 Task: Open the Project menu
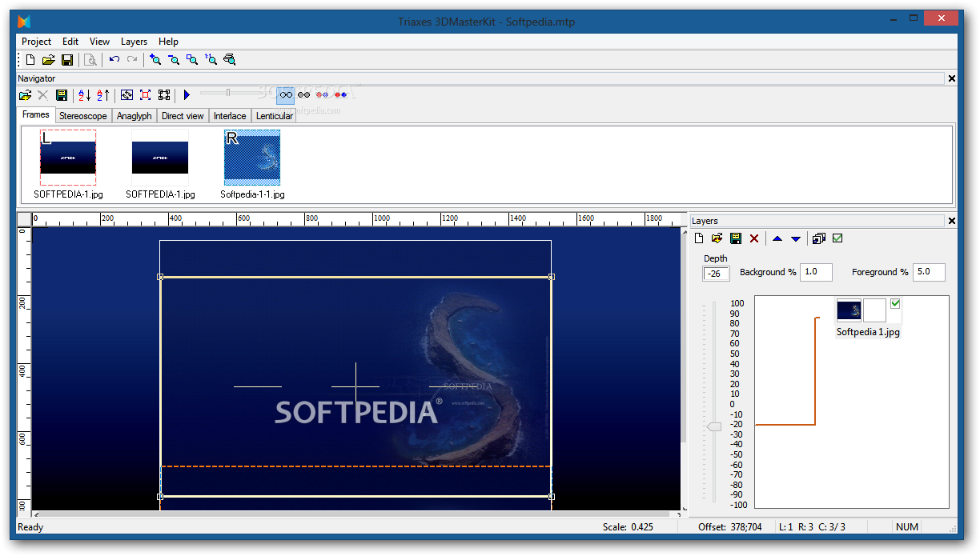[36, 42]
